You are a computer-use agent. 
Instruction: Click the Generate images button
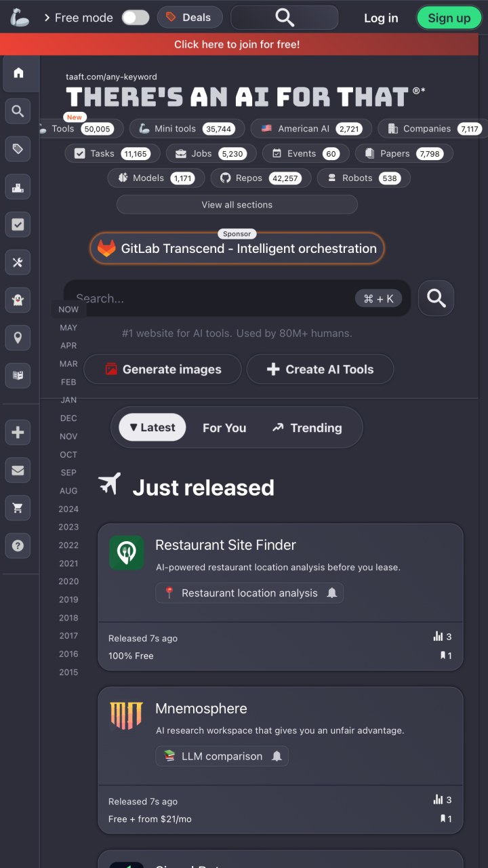(162, 370)
